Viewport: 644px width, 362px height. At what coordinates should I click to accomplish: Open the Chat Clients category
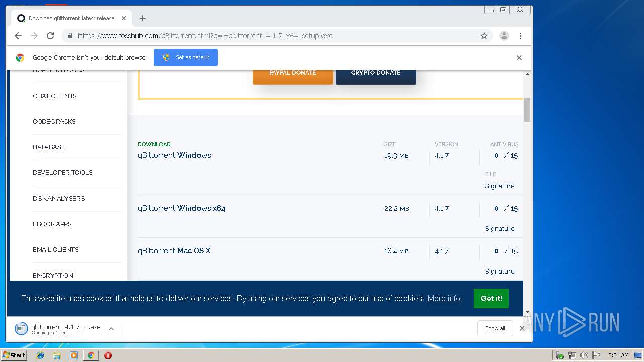coord(55,96)
